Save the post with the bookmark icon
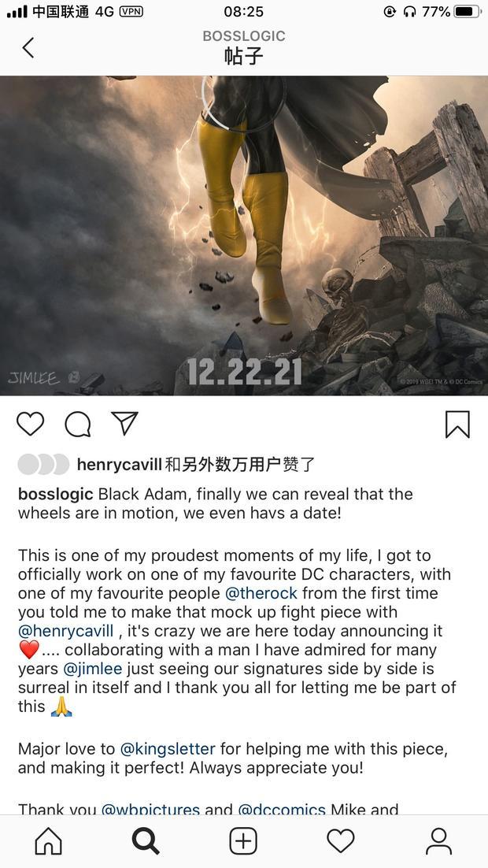This screenshot has width=488, height=868. pyautogui.click(x=457, y=425)
